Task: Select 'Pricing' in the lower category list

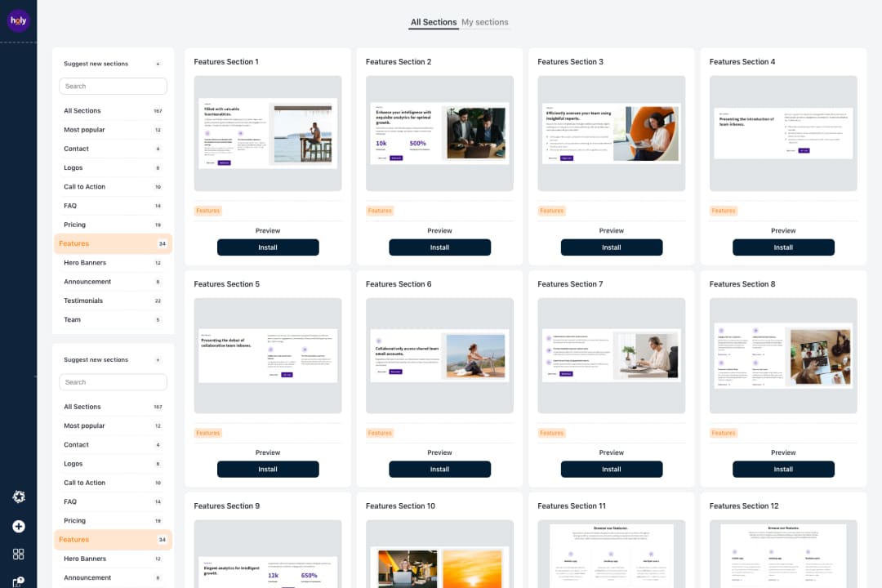Action: tap(113, 520)
